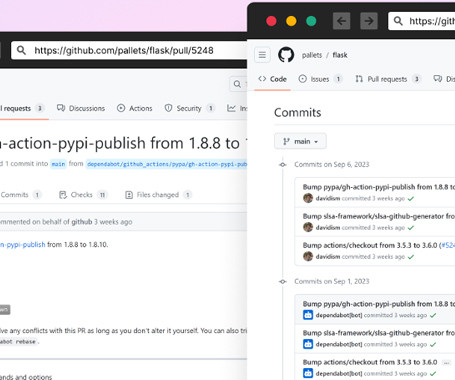This screenshot has height=380, width=455.
Task: Click the dependabot/github_actions source branch label
Action: click(166, 164)
